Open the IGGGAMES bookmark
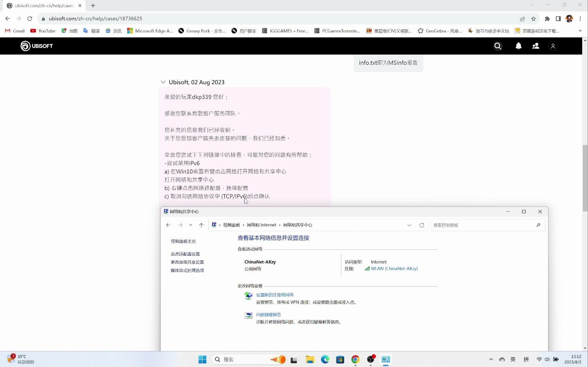Image resolution: width=588 pixels, height=367 pixels. (x=285, y=31)
